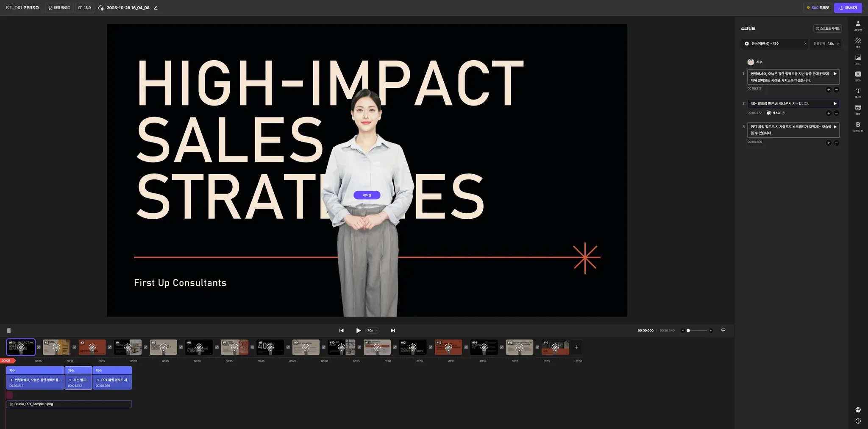Image resolution: width=868 pixels, height=429 pixels.
Task: Click the export (내보내기) button
Action: [848, 8]
